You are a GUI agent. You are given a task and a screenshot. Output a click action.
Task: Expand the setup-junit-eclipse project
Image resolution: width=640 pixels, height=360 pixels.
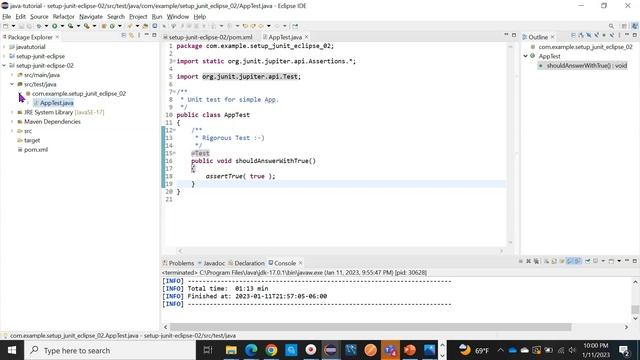point(4,56)
